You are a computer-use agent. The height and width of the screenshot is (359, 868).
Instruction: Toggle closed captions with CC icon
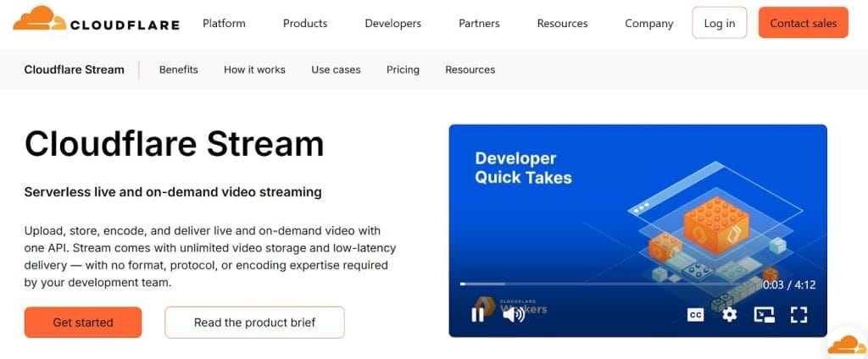point(695,315)
